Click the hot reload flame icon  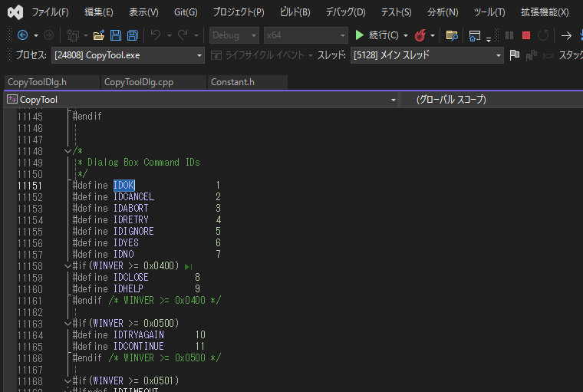(420, 35)
